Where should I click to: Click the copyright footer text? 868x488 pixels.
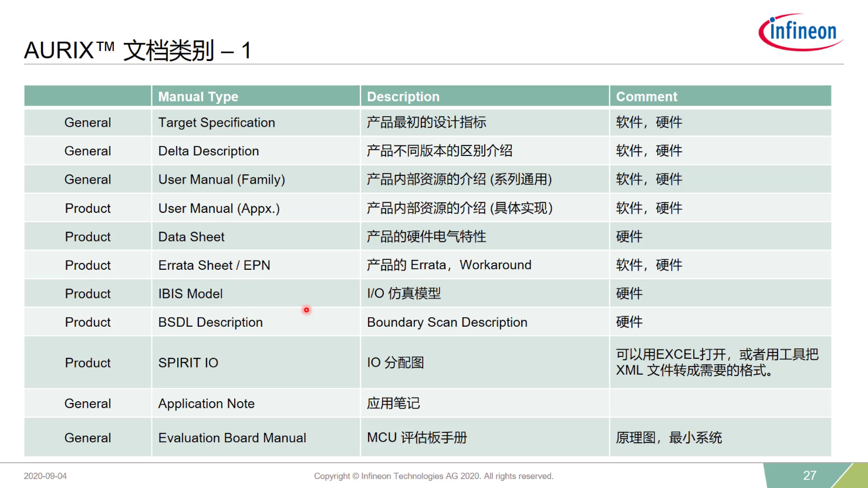click(x=434, y=476)
